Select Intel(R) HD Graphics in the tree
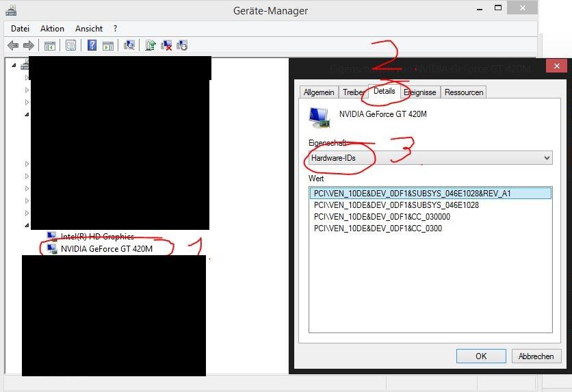The image size is (572, 392). [x=97, y=236]
